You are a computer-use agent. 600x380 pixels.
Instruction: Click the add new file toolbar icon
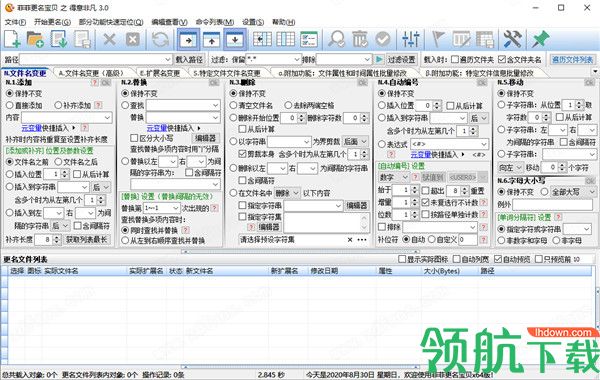(x=12, y=39)
